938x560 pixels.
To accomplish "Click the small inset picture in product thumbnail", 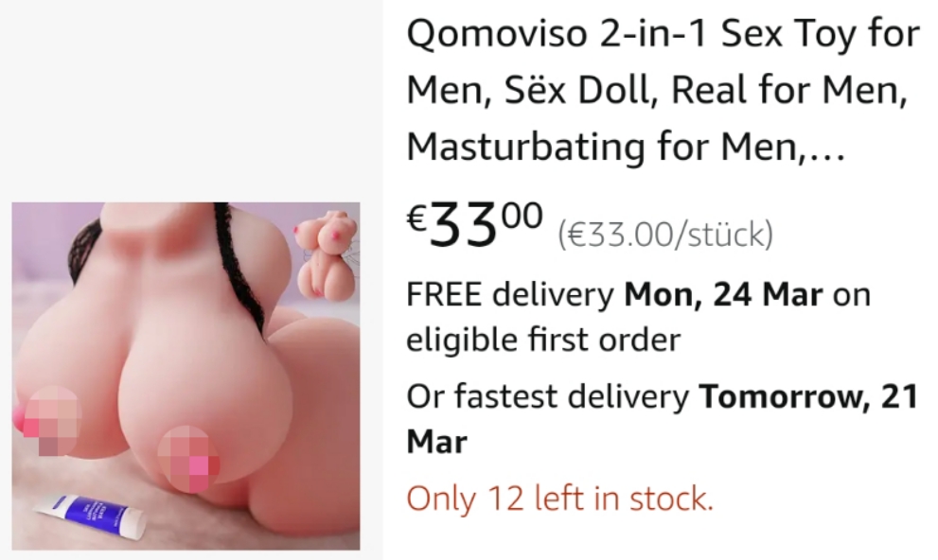I will tap(326, 255).
